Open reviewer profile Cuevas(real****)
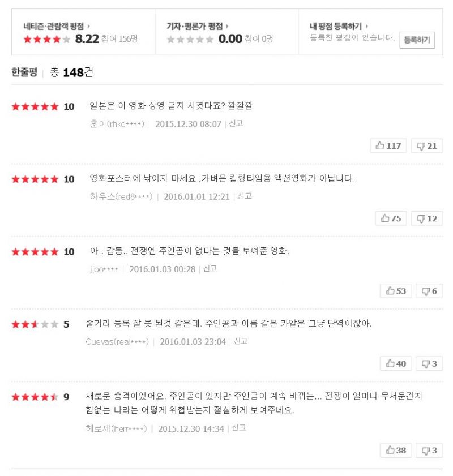 (117, 342)
